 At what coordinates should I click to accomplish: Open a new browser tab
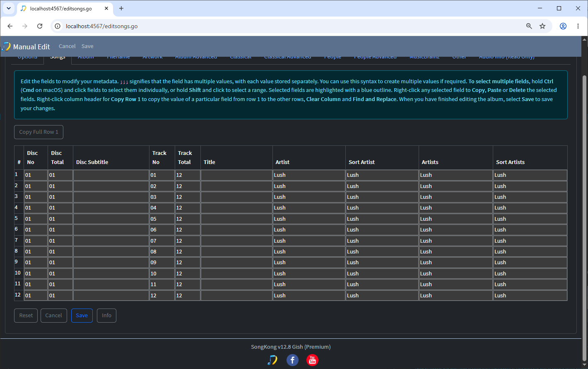(121, 8)
